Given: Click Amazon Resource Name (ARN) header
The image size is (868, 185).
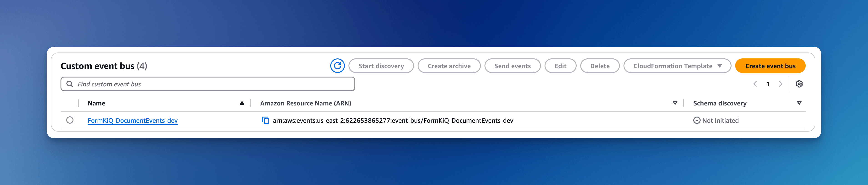Looking at the screenshot, I should click(x=305, y=103).
